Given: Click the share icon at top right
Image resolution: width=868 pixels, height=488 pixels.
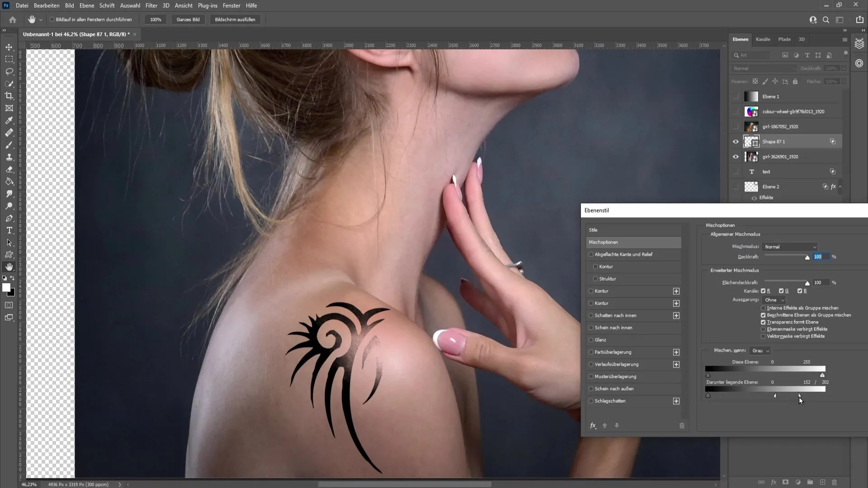Looking at the screenshot, I should (x=859, y=19).
